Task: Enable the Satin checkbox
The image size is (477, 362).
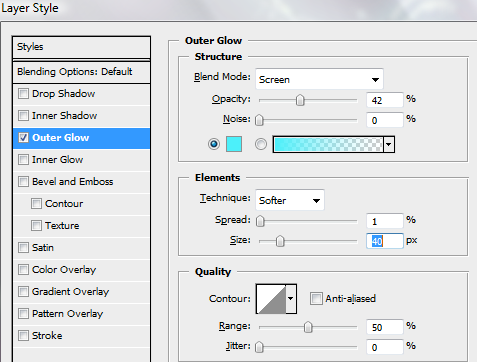Action: click(x=23, y=248)
